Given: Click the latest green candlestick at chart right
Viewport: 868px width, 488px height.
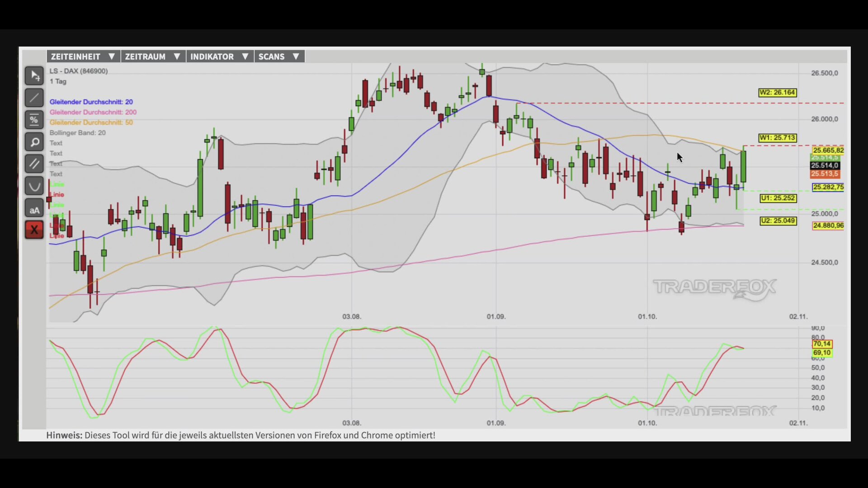Looking at the screenshot, I should click(743, 167).
